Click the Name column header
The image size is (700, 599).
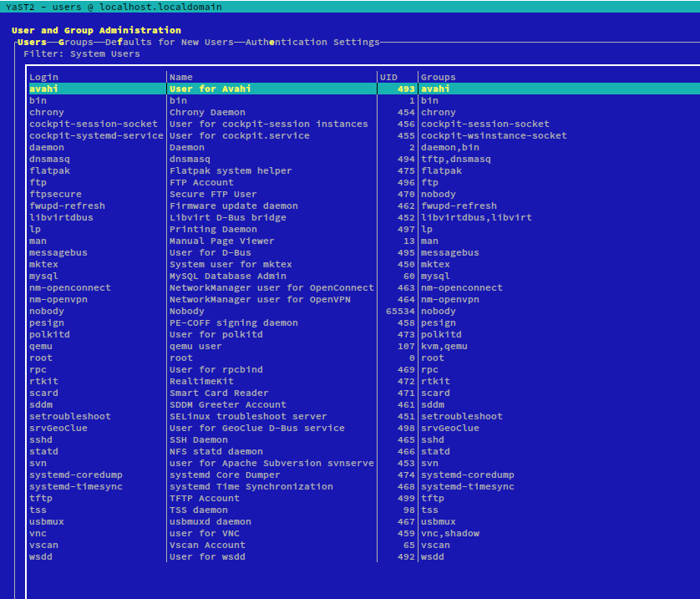[181, 77]
